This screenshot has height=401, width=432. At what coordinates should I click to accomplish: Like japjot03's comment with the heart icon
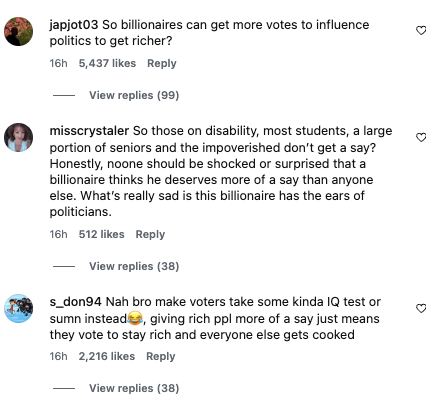pos(421,31)
